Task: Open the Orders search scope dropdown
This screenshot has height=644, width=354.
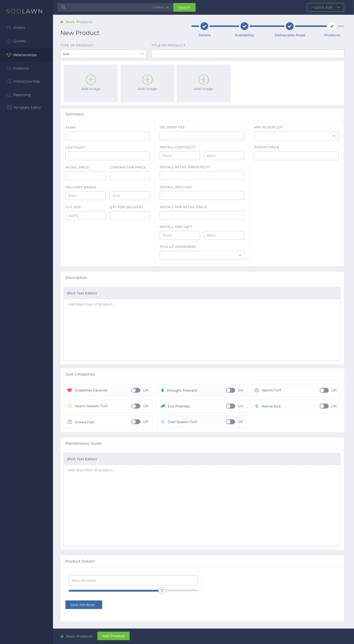Action: [161, 7]
